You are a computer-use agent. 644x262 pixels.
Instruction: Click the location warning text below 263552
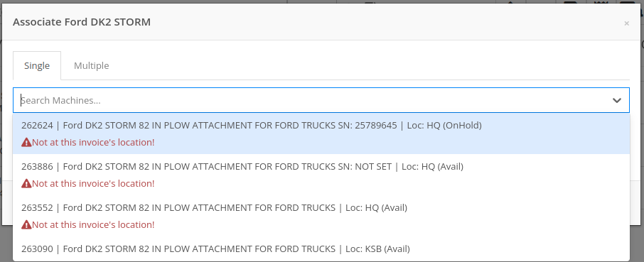point(93,224)
